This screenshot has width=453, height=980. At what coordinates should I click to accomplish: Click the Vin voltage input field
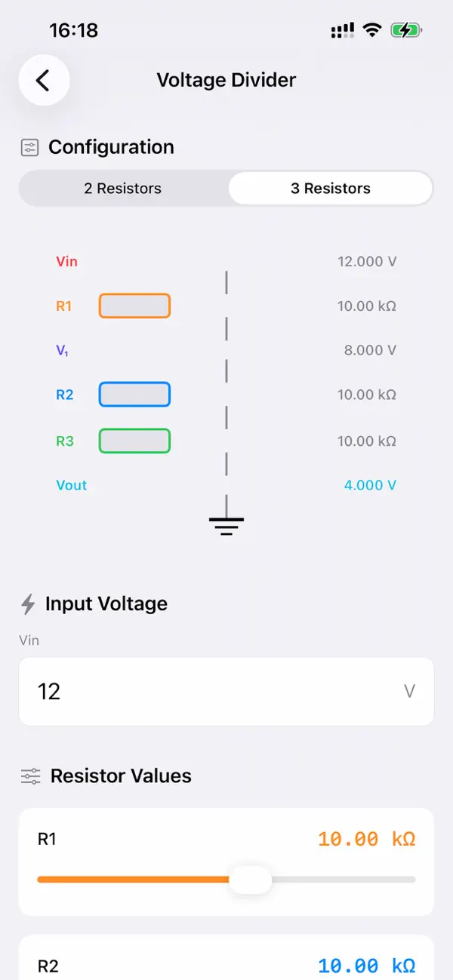tap(226, 691)
